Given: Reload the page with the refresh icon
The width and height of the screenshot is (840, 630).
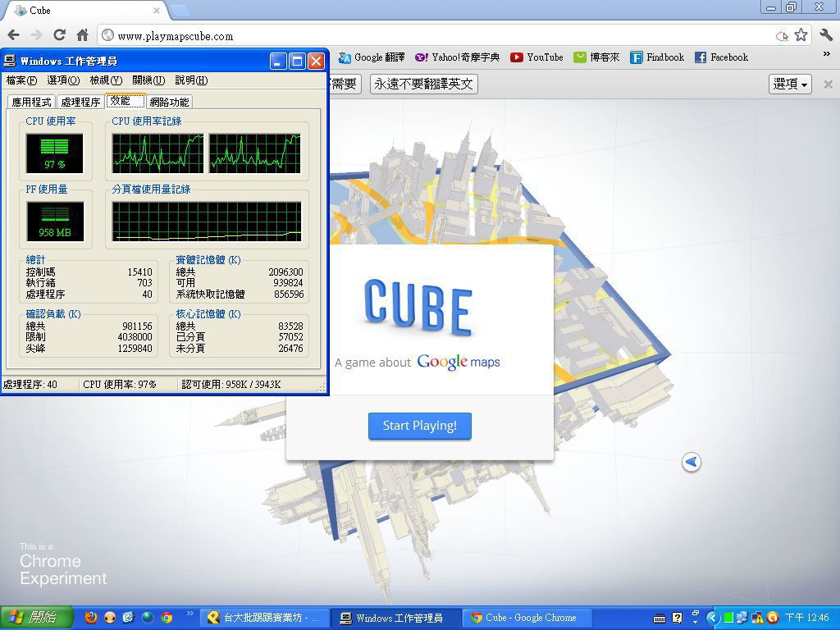Looking at the screenshot, I should [x=59, y=35].
